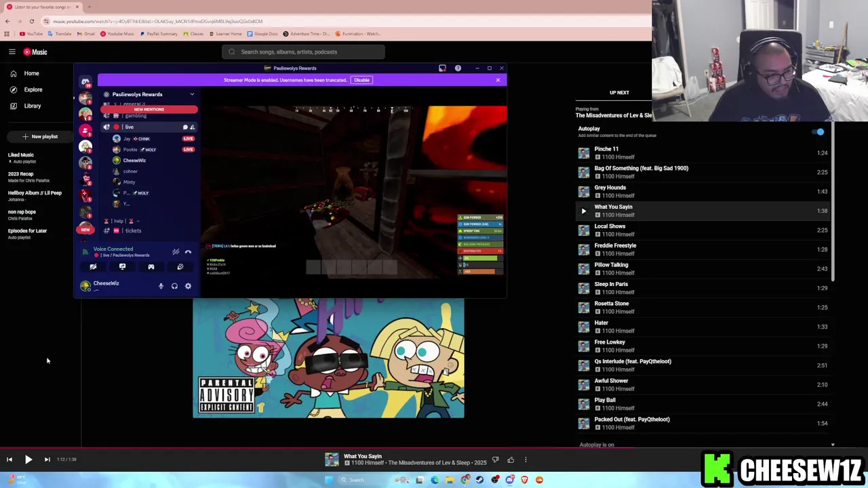The image size is (868, 488).
Task: Create invite for the live channel
Action: pyautogui.click(x=193, y=127)
